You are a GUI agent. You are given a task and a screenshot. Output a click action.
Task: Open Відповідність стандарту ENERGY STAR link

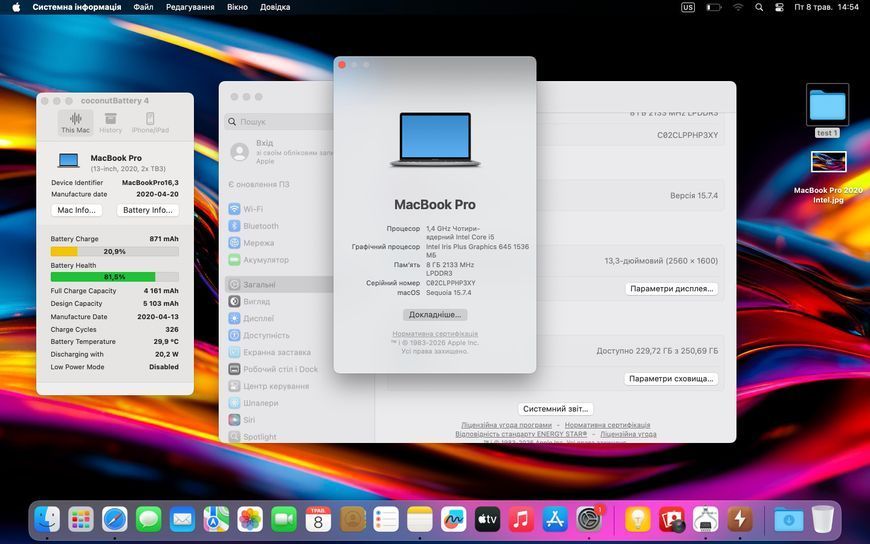click(x=521, y=434)
